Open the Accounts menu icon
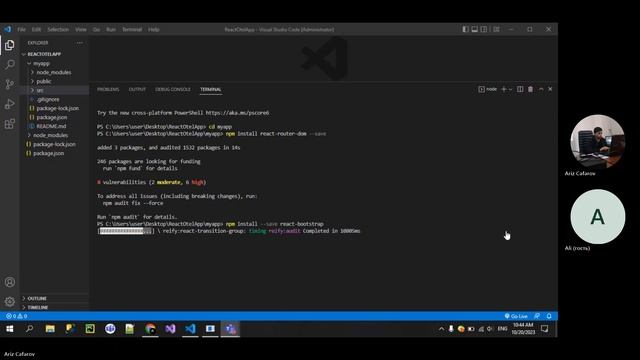The width and height of the screenshot is (640, 360). point(10,282)
